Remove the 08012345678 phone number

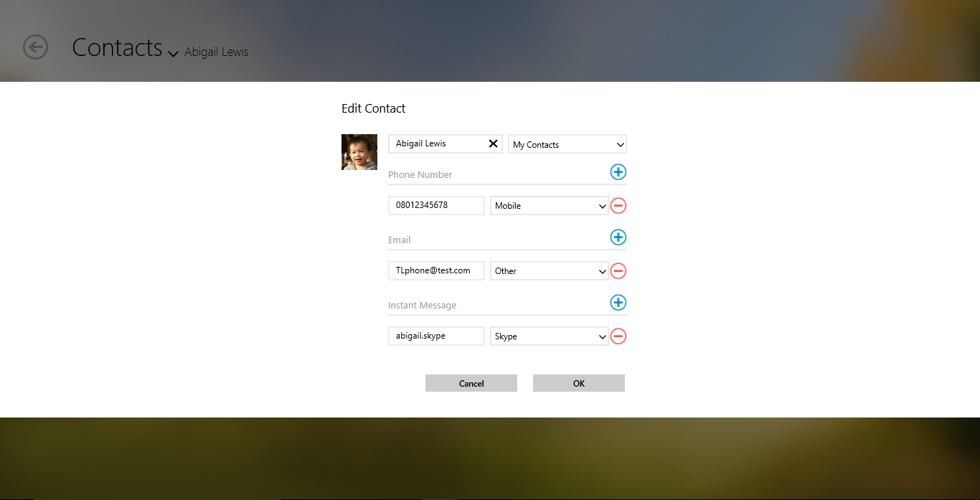tap(618, 206)
